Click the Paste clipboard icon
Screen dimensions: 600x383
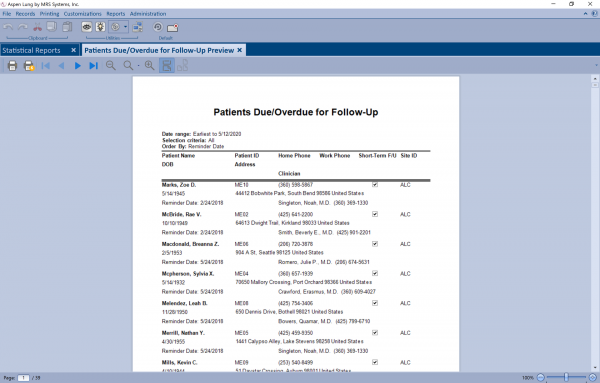click(x=67, y=26)
